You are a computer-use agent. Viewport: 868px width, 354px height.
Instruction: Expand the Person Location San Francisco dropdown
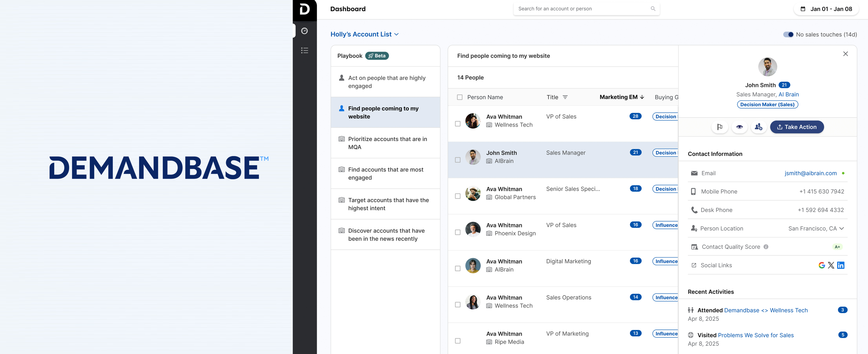coord(841,228)
